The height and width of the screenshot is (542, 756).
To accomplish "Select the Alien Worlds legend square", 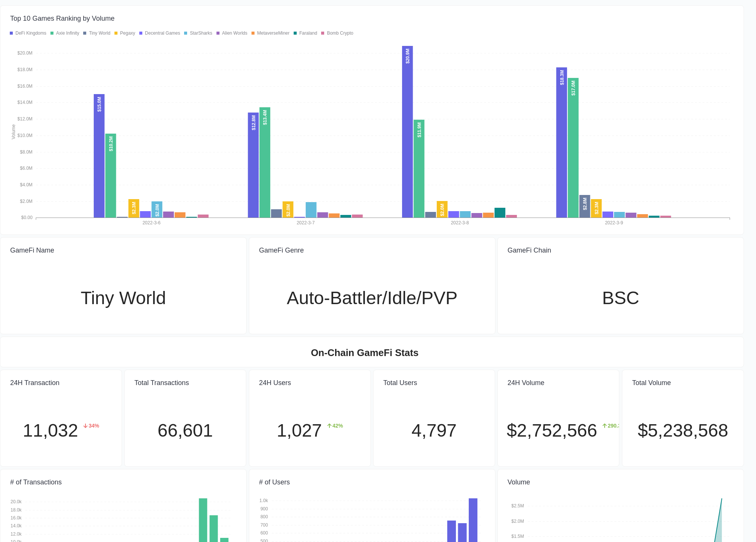I will [x=218, y=33].
